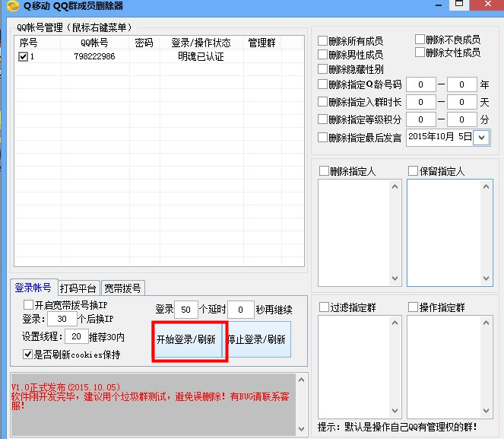Click the red V1.0正式发布 log text

[65, 387]
